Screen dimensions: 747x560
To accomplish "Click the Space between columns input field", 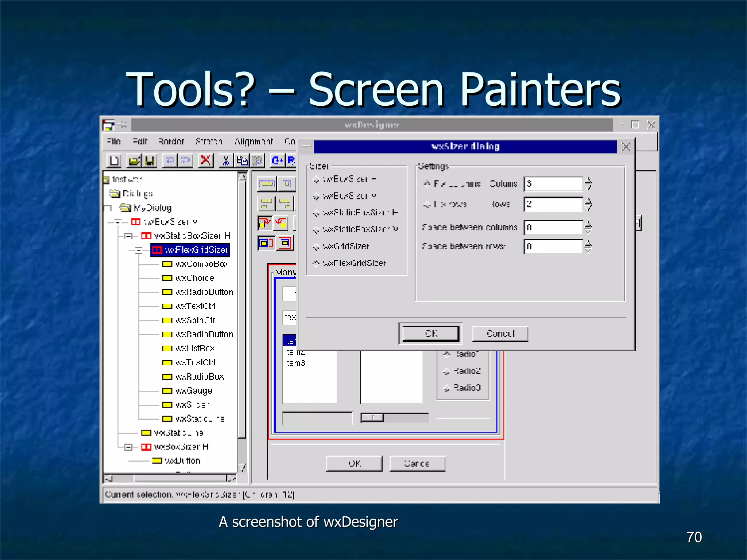I will (x=553, y=227).
